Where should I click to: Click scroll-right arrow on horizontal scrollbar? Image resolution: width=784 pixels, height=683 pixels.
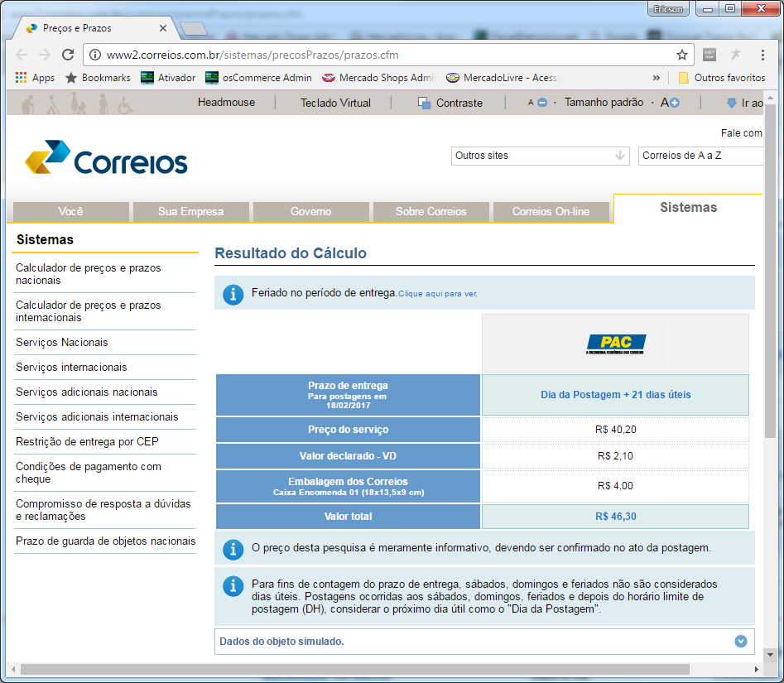[757, 669]
